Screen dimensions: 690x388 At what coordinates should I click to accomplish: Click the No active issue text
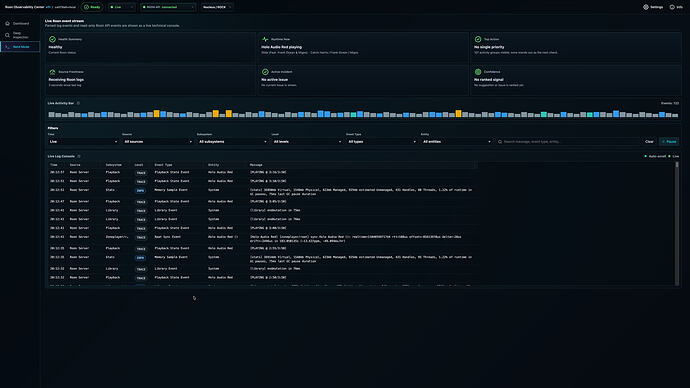275,80
